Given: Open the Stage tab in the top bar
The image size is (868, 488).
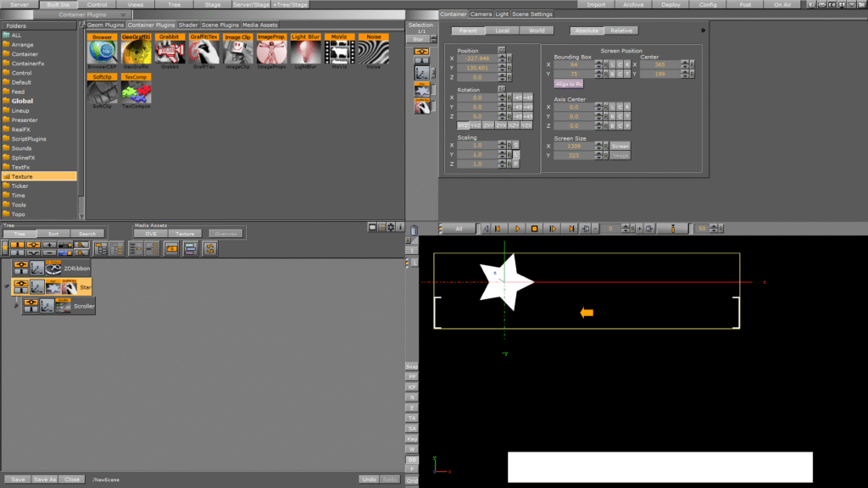Looking at the screenshot, I should click(x=212, y=3).
